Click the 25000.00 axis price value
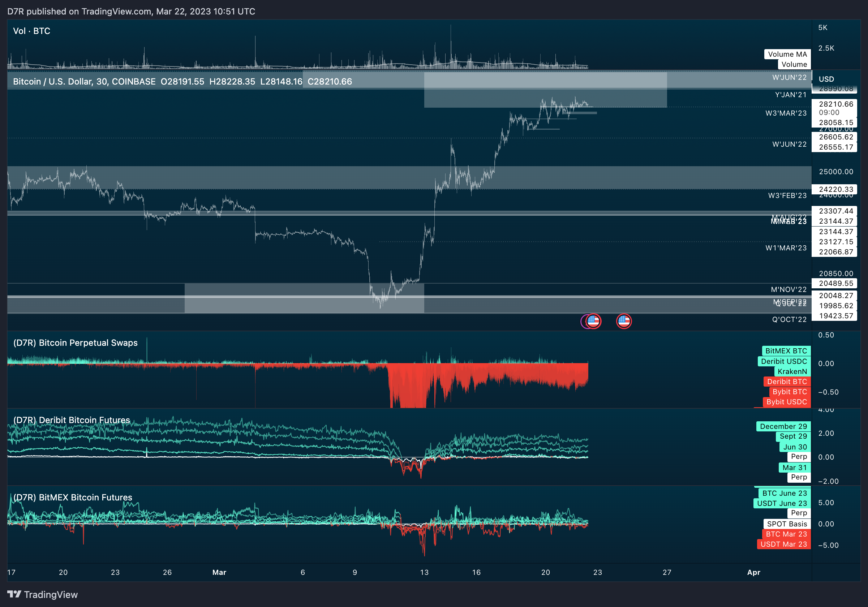The width and height of the screenshot is (868, 607). [836, 172]
